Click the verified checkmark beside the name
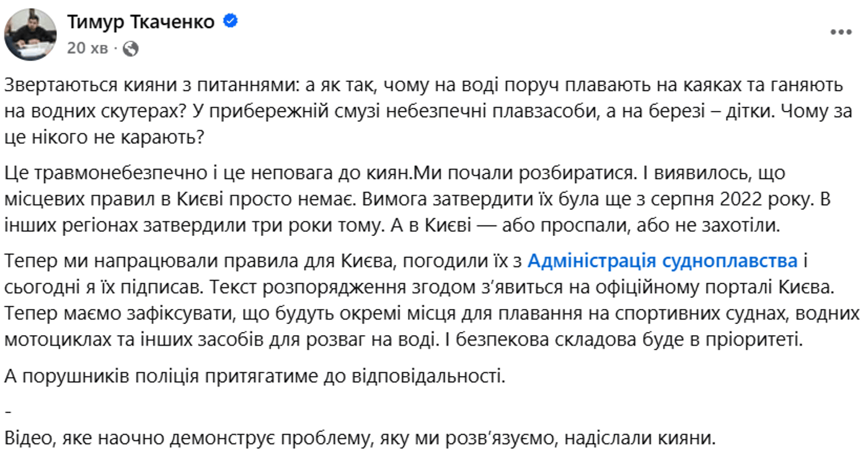Screen dimensions: 868x459 [x=230, y=20]
